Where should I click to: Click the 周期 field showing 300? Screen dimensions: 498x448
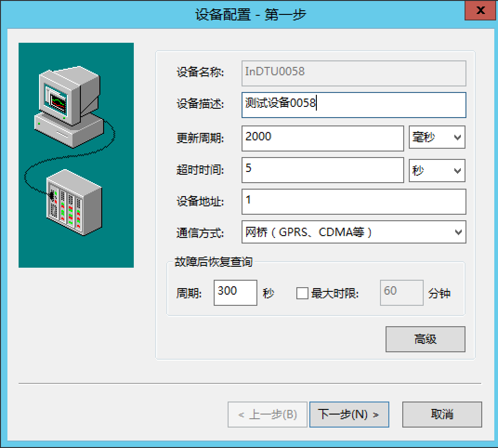(235, 293)
